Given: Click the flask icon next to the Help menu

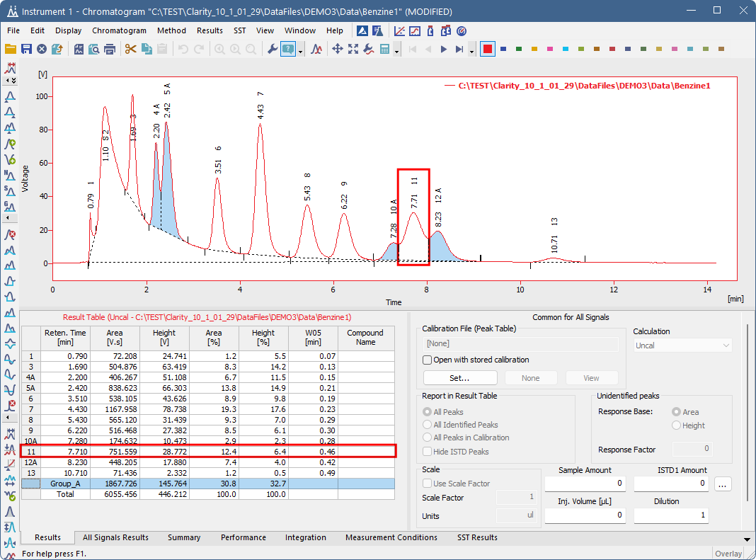Looking at the screenshot, I should (377, 30).
